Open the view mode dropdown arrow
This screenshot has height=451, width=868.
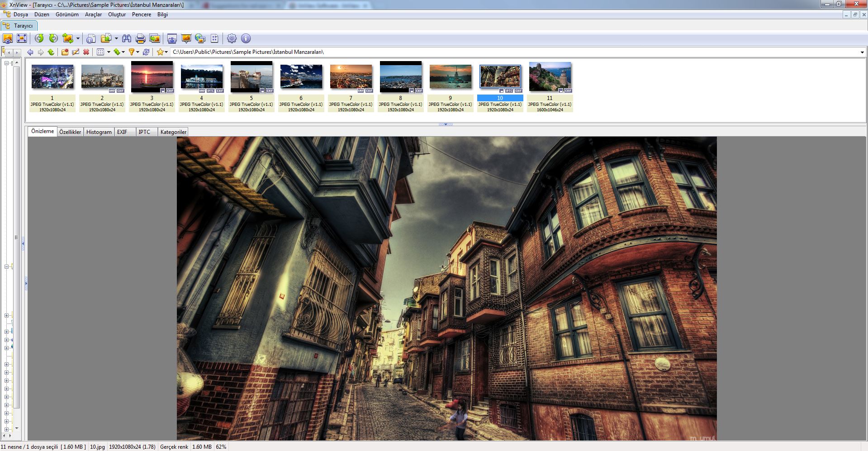[x=108, y=52]
